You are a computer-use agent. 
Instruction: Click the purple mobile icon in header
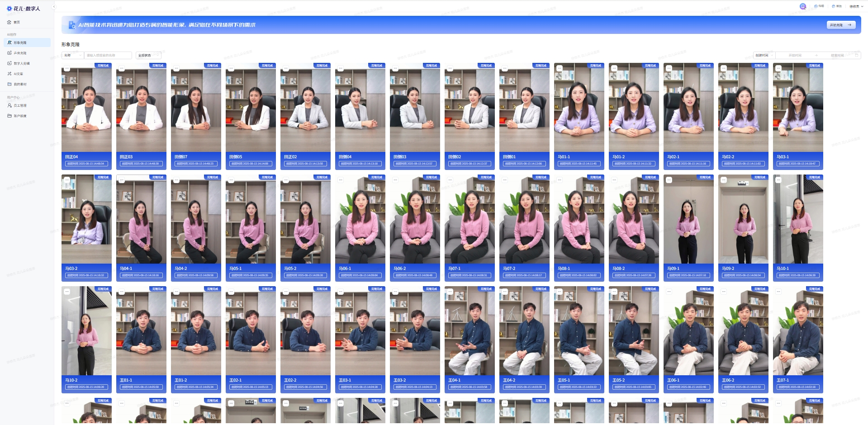[x=803, y=6]
